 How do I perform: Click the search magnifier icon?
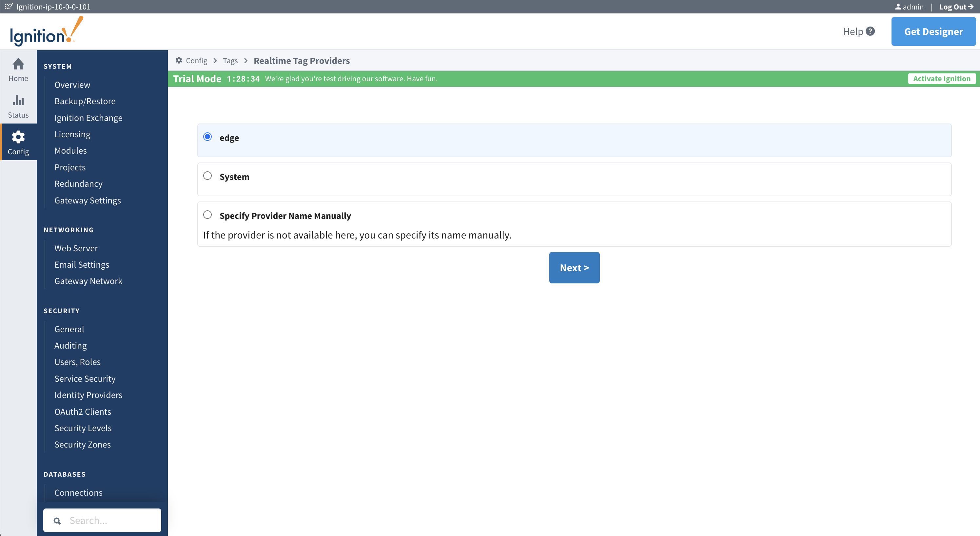pyautogui.click(x=57, y=521)
